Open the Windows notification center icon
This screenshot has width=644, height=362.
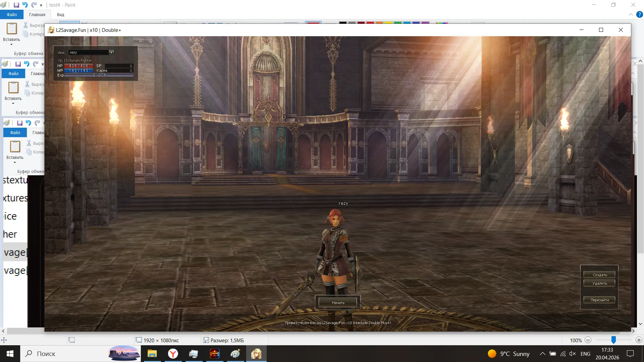point(630,354)
